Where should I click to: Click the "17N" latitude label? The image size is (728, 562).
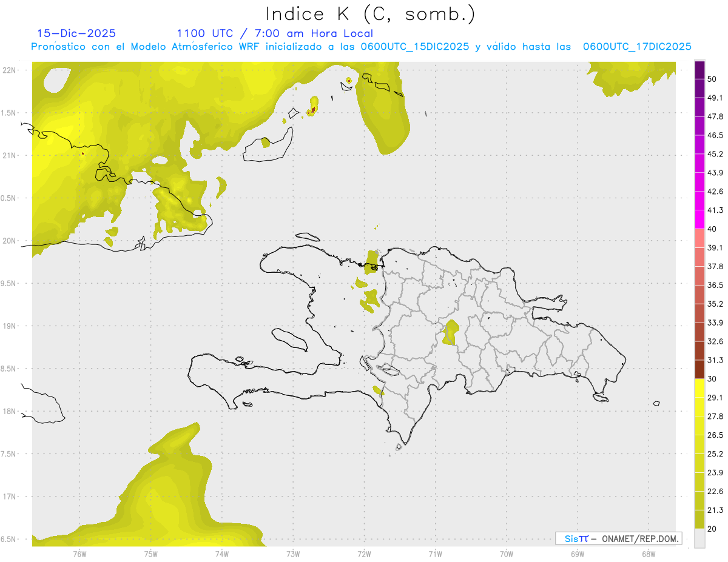(10, 497)
